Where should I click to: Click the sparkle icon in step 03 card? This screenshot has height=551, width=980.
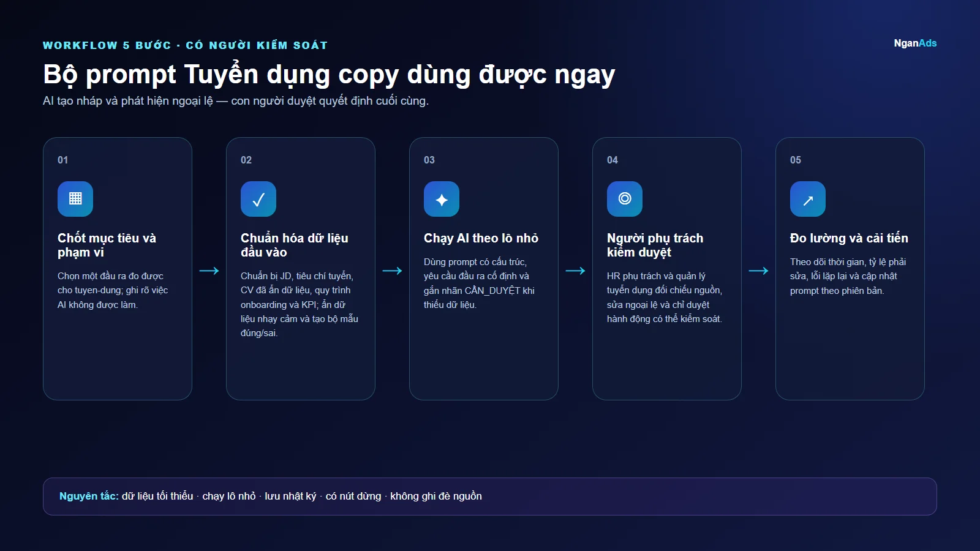[x=442, y=199]
